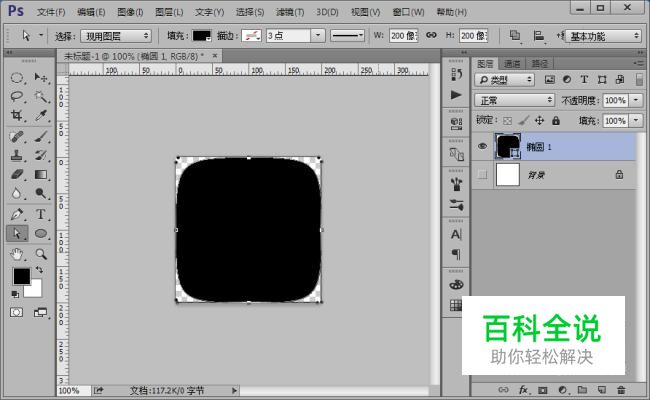
Task: Select the Dodge tool
Action: point(41,193)
